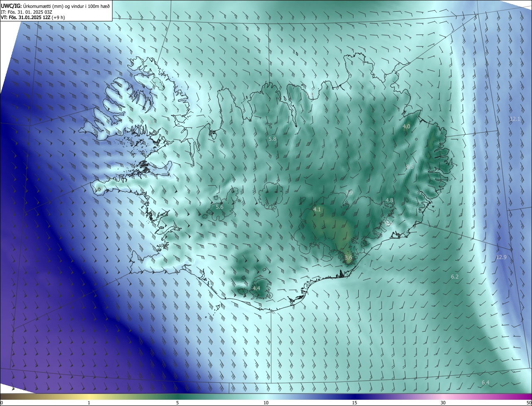
Task: Click the 3.6 value label on the map
Action: click(348, 257)
